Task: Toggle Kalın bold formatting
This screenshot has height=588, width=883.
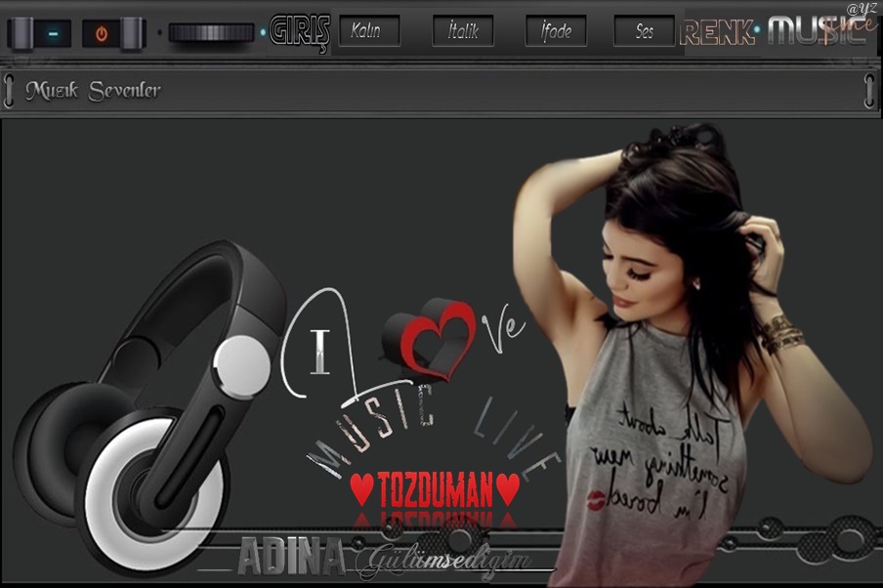Action: click(369, 30)
